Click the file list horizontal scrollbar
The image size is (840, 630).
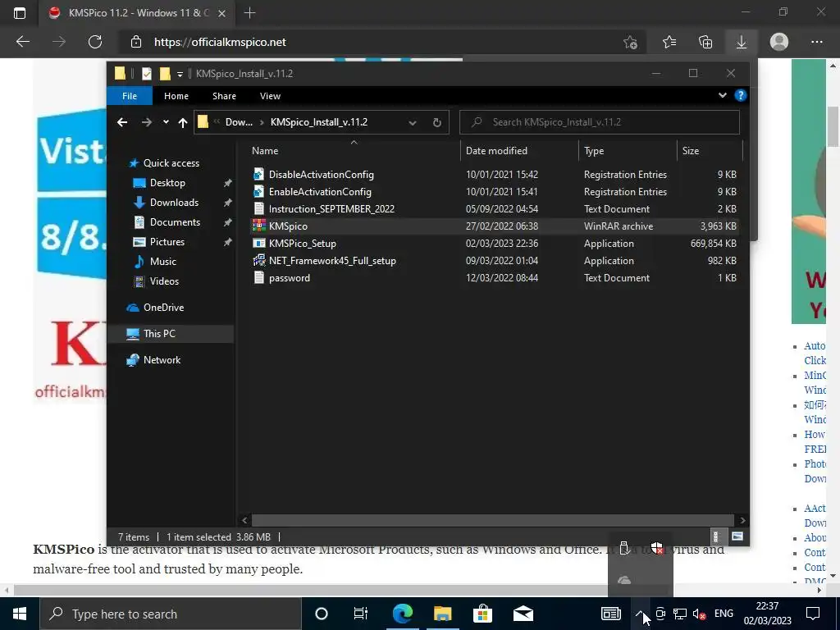pos(492,520)
